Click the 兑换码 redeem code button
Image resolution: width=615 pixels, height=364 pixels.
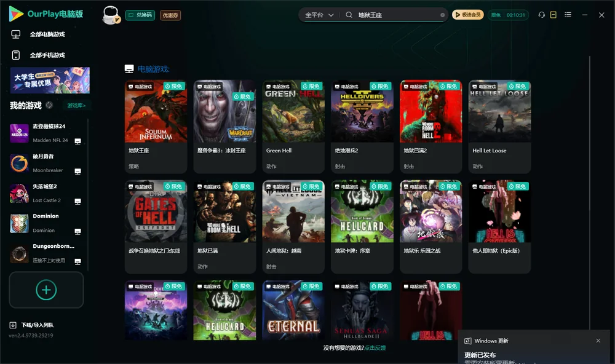click(x=140, y=15)
